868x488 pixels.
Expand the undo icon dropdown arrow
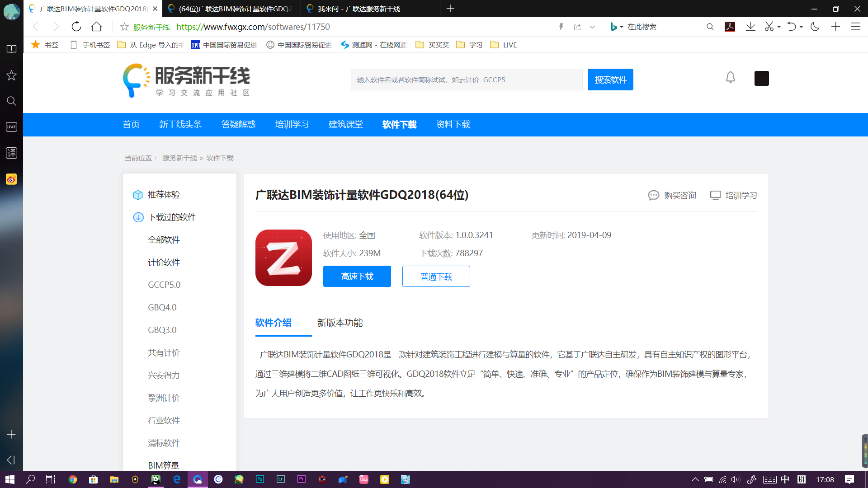[801, 27]
